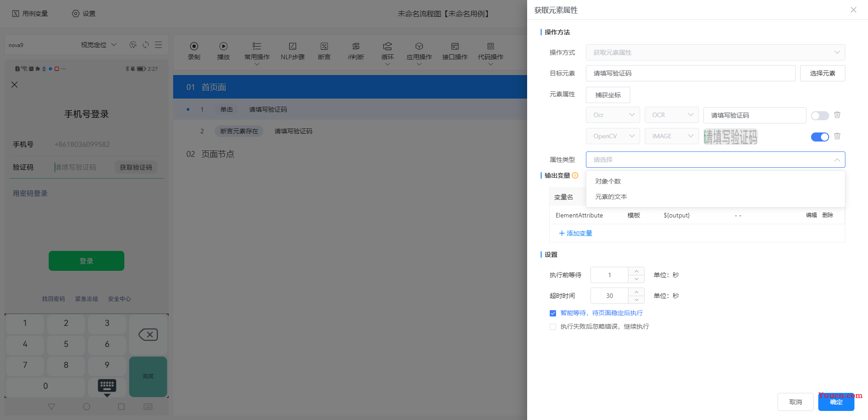Viewport: 868px width, 420px height.
Task: Click the 紧急冻结 link
Action: [x=86, y=299]
